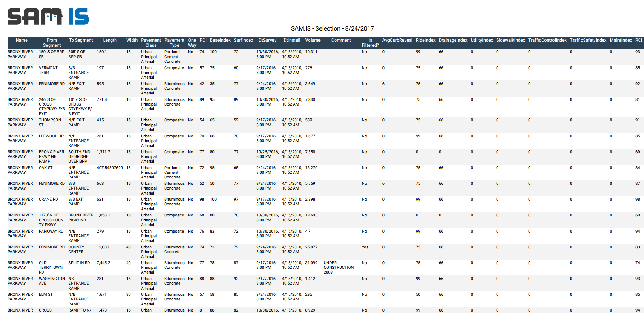This screenshot has width=644, height=313.
Task: Click the Is Filtered? column header
Action: coord(370,43)
